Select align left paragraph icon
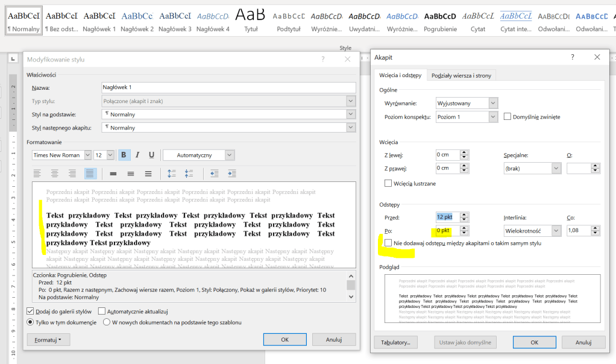The width and height of the screenshot is (616, 364). pos(37,174)
